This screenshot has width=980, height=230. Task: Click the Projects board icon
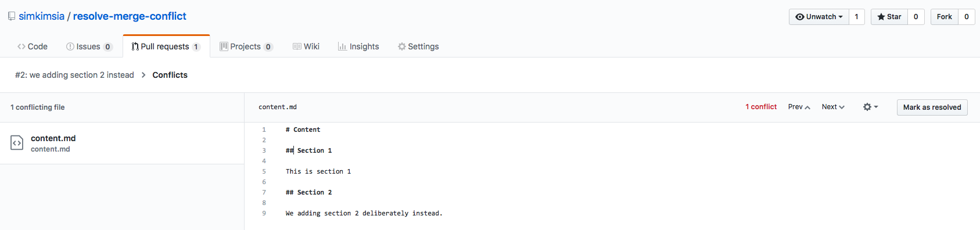224,46
